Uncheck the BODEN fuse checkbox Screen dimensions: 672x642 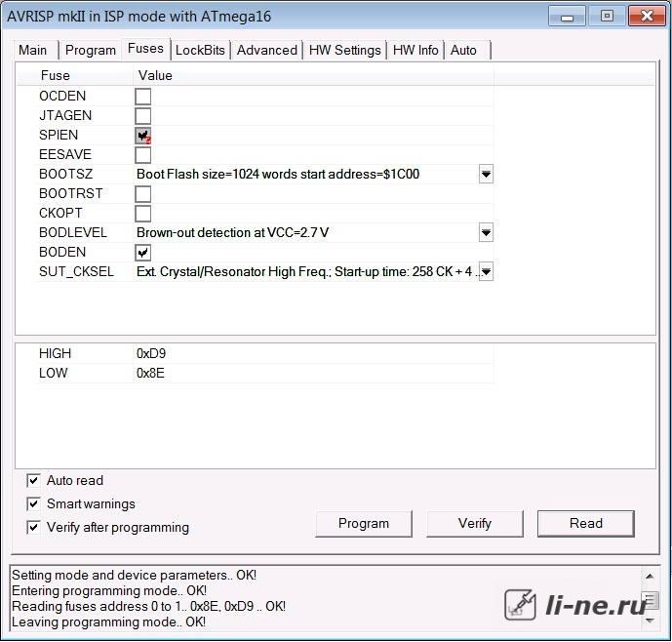(x=143, y=253)
